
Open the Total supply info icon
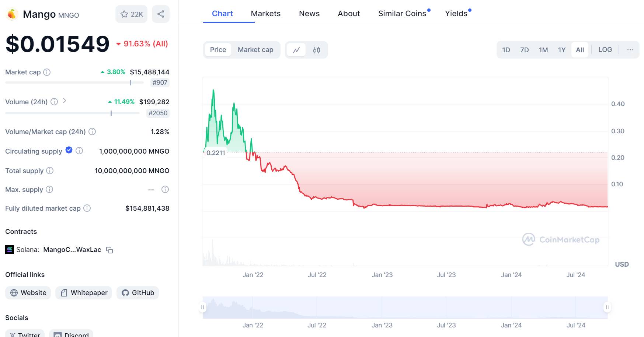click(50, 171)
